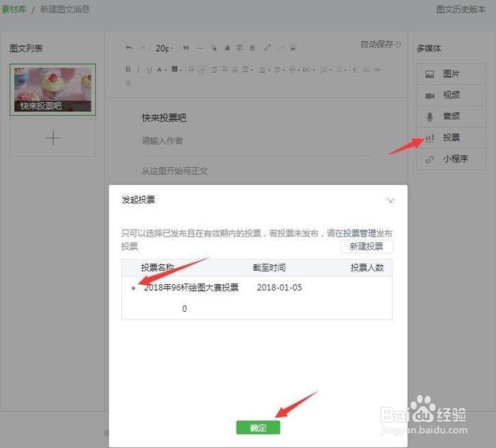This screenshot has width=496, height=448.
Task: Insert a horizontal divider line
Action: pyautogui.click(x=199, y=48)
